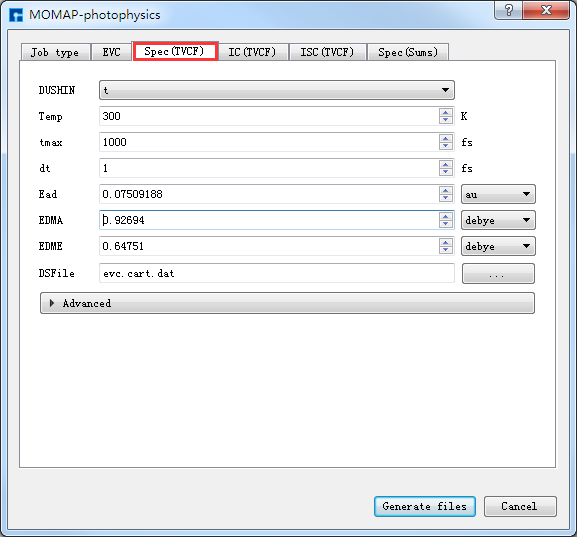Open the Ead unit dropdown (au)
This screenshot has height=537, width=577.
[x=498, y=194]
